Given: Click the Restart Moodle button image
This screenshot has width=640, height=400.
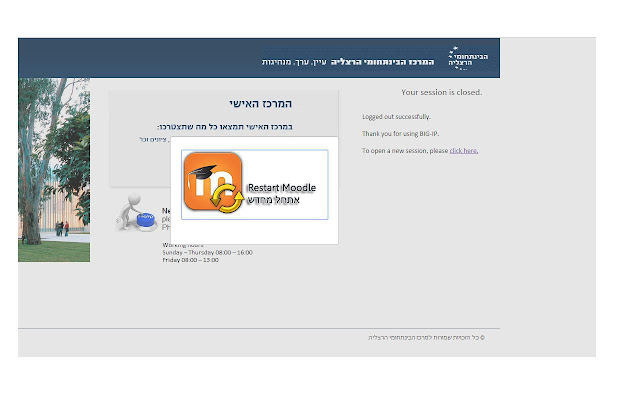Looking at the screenshot, I should coord(255,184).
